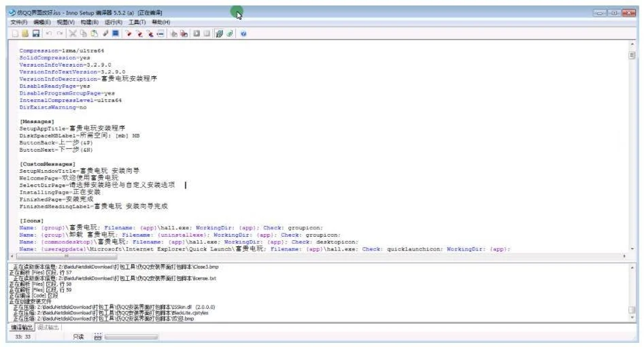Image resolution: width=644 pixels, height=347 pixels.
Task: Click the Copy icon in the toolbar
Action: point(84,33)
